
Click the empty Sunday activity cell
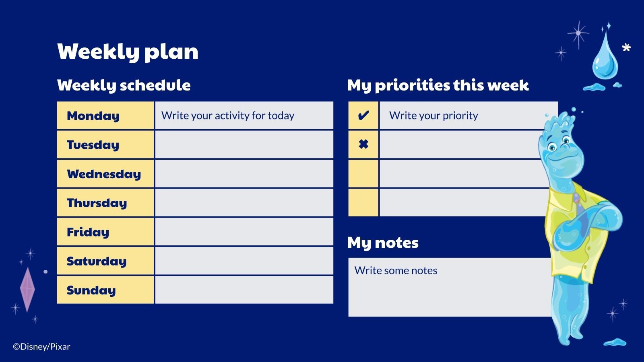(x=244, y=290)
